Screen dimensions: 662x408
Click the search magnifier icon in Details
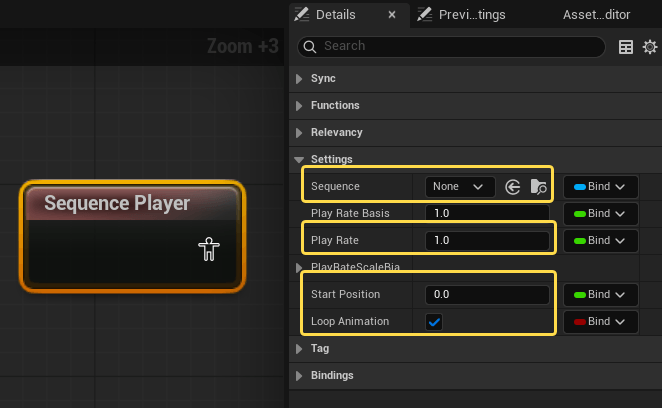click(x=309, y=47)
